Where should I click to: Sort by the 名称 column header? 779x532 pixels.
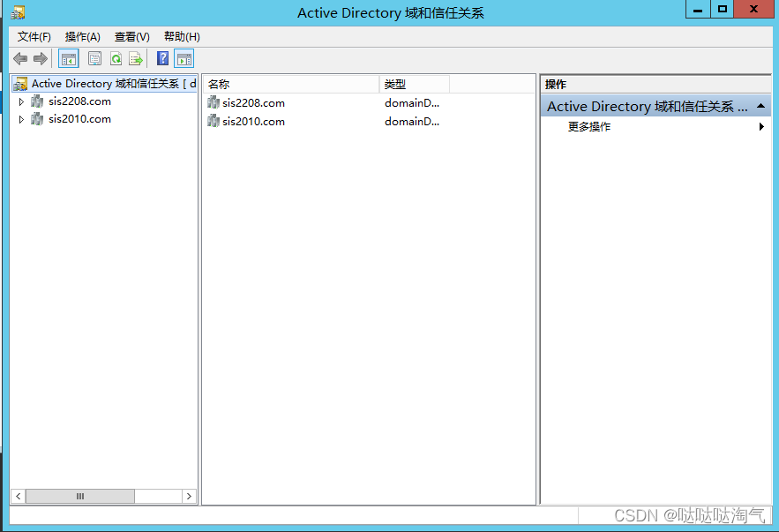[x=291, y=85]
